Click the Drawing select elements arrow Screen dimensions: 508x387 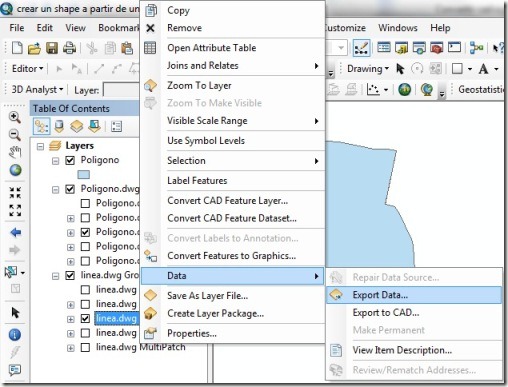[400, 69]
